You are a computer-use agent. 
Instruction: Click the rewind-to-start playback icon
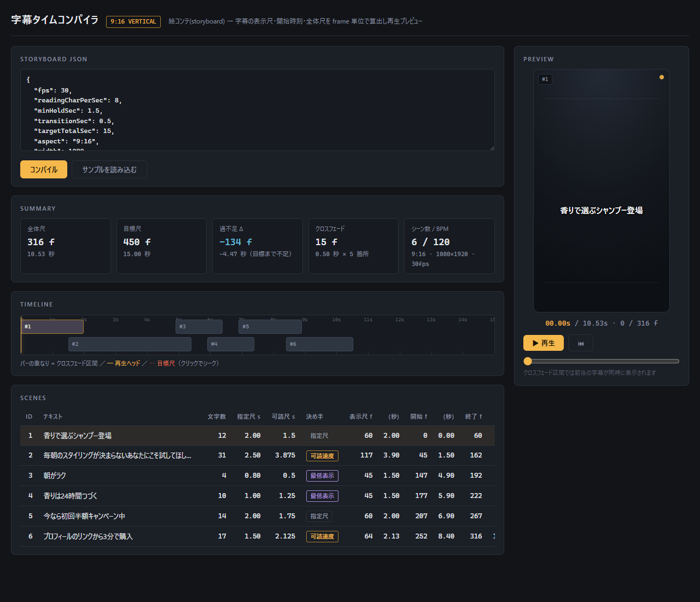(581, 343)
